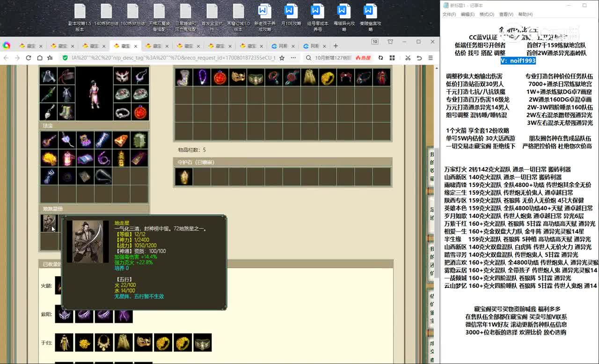This screenshot has width=599, height=364.
Task: Select the purple whip 法宝 icon
Action: click(103, 158)
